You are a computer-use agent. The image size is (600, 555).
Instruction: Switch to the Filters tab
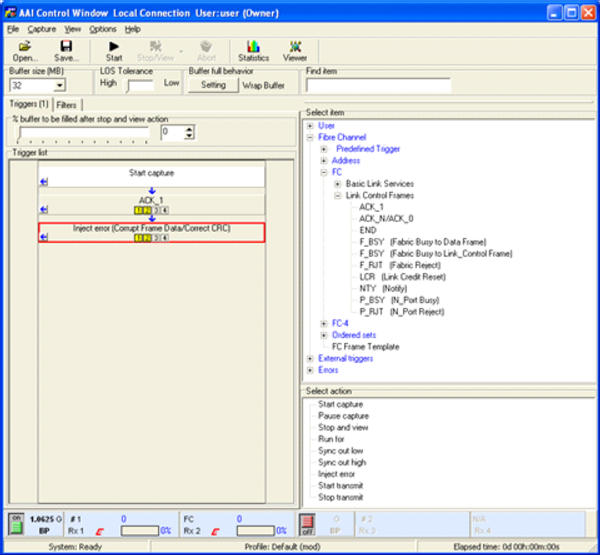pos(66,104)
